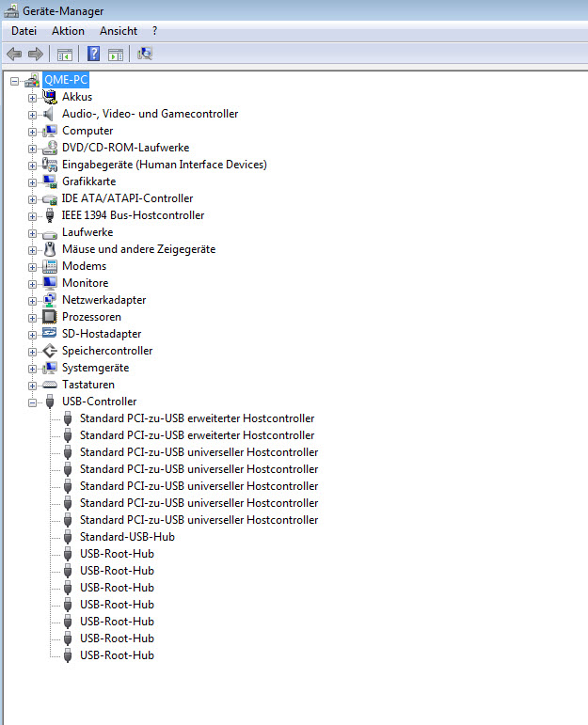Expand the Tastaturen category
This screenshot has width=588, height=725.
pos(32,386)
